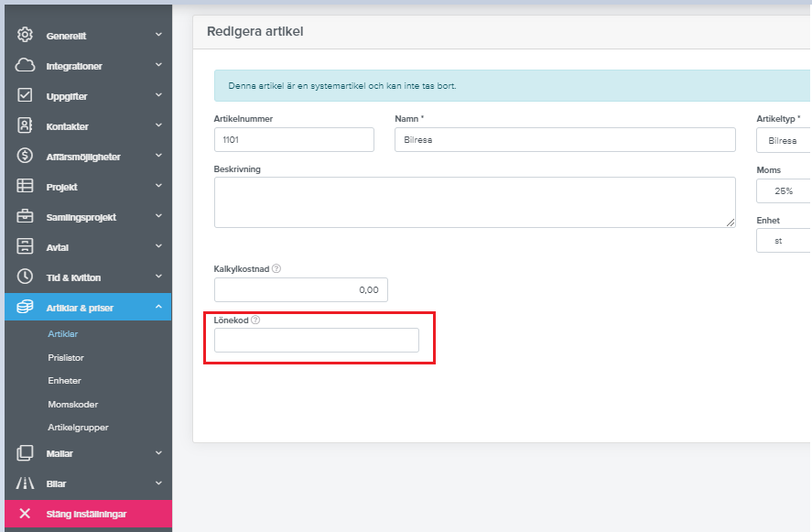Open the Artikeltyp dropdown
The image size is (812, 532).
[784, 140]
